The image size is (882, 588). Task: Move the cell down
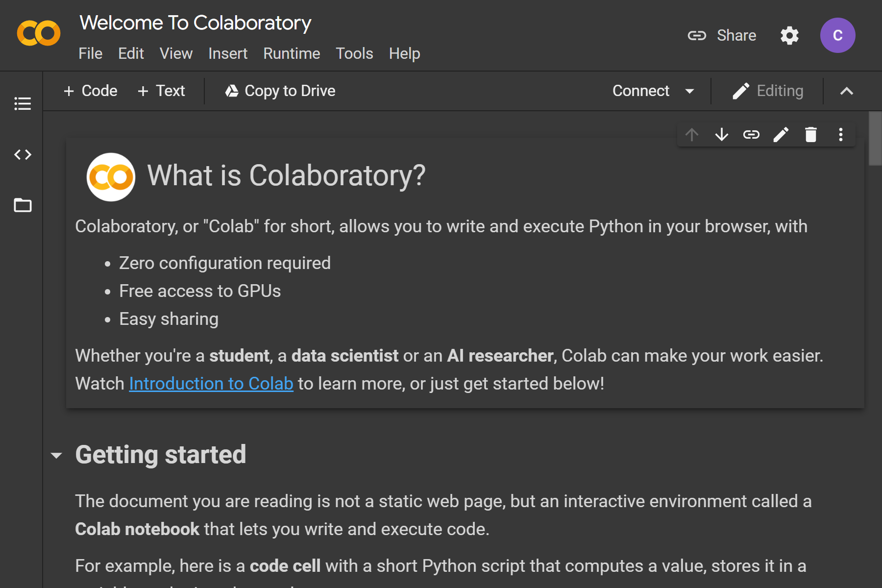pyautogui.click(x=721, y=134)
